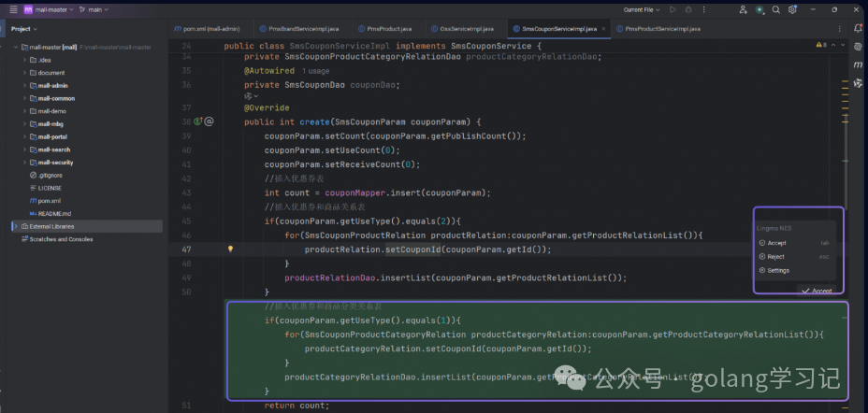Switch to the PmsProduct.java tab
868x413 pixels.
[x=384, y=29]
